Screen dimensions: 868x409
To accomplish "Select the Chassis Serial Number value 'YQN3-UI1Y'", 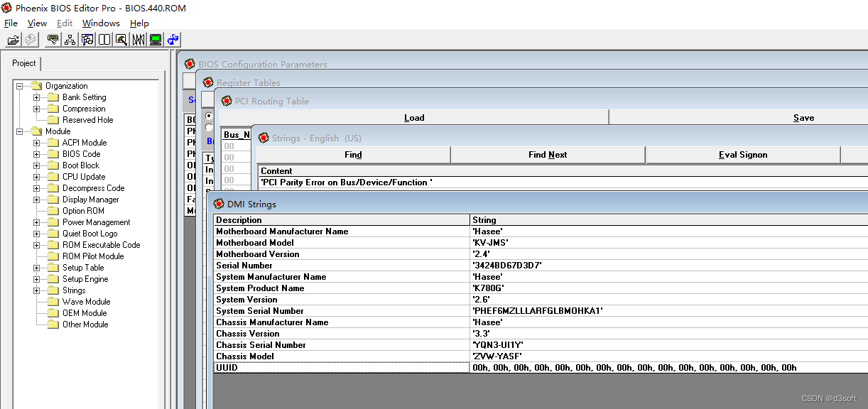I will [x=669, y=345].
